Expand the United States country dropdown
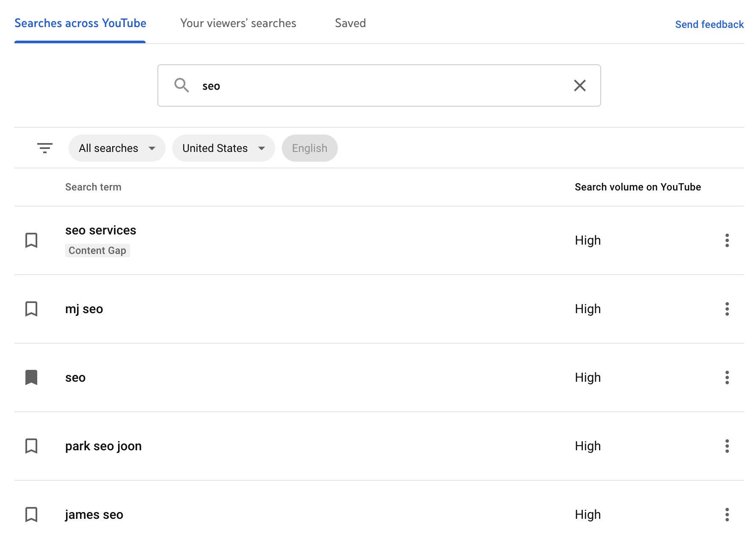The width and height of the screenshot is (756, 540). click(x=223, y=148)
